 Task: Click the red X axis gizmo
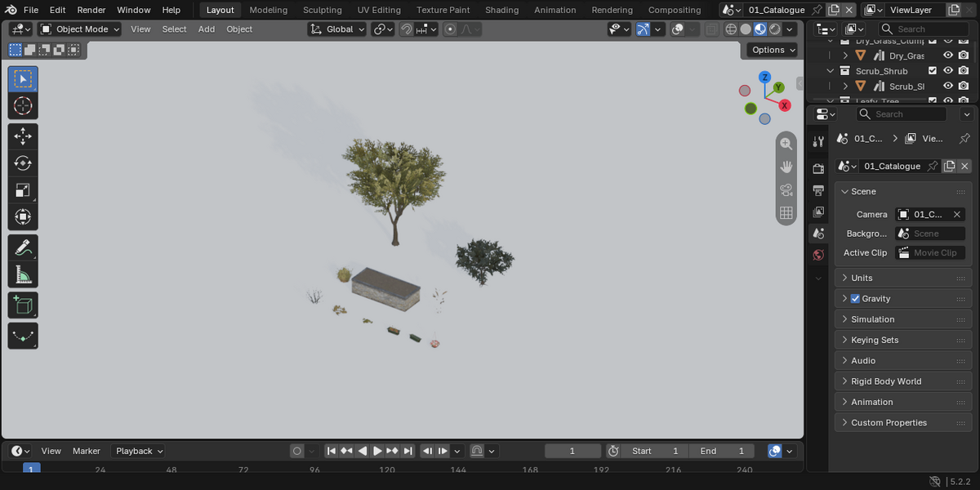784,105
